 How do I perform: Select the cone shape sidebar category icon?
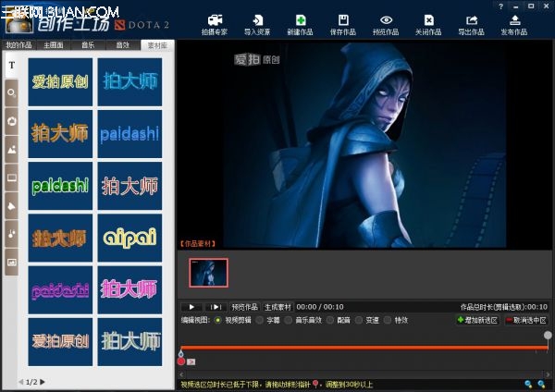point(12,206)
